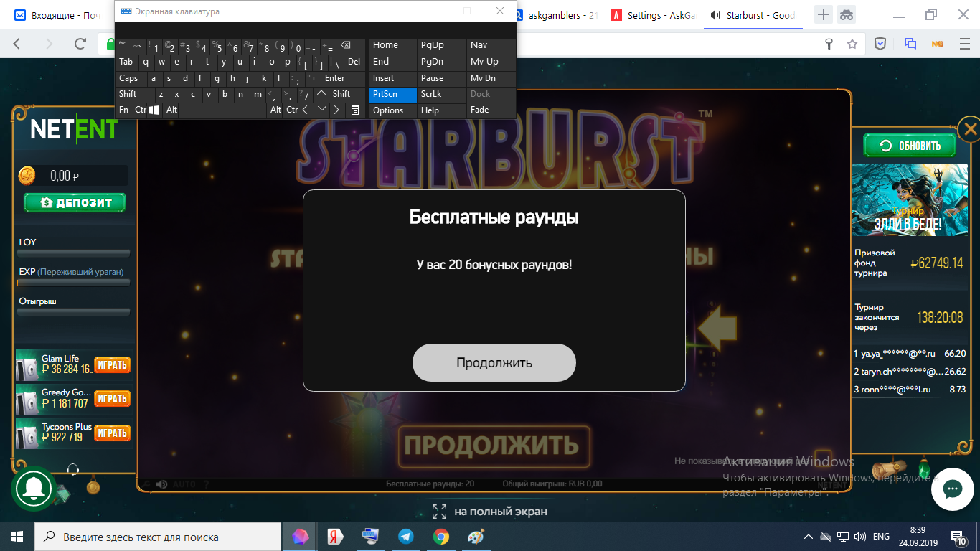Click the gold coin balance icon
The image size is (980, 551).
[27, 175]
